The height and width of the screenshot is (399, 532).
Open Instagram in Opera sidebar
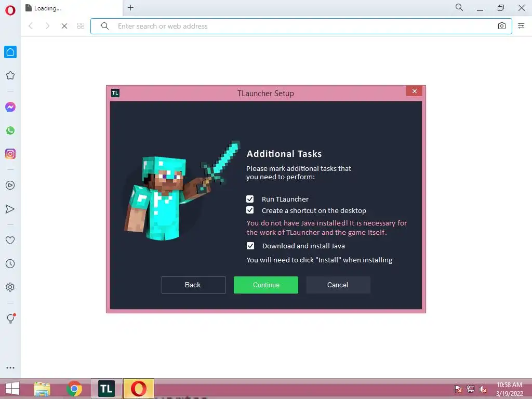(10, 154)
